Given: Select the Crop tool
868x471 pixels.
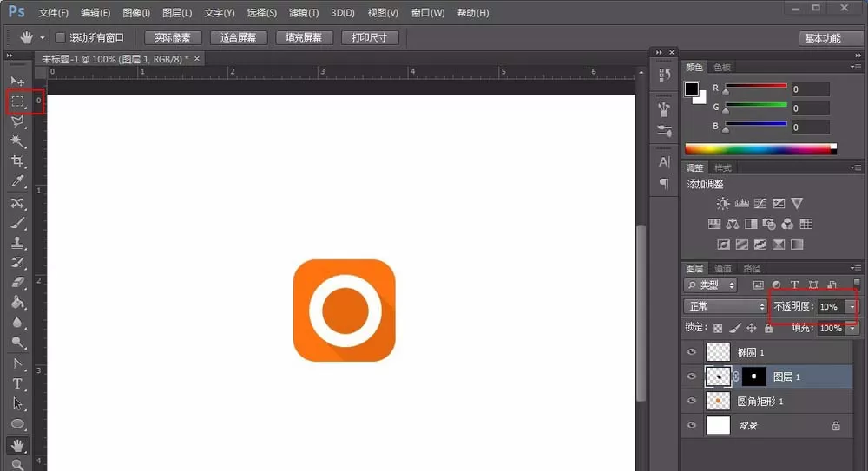Looking at the screenshot, I should click(17, 161).
